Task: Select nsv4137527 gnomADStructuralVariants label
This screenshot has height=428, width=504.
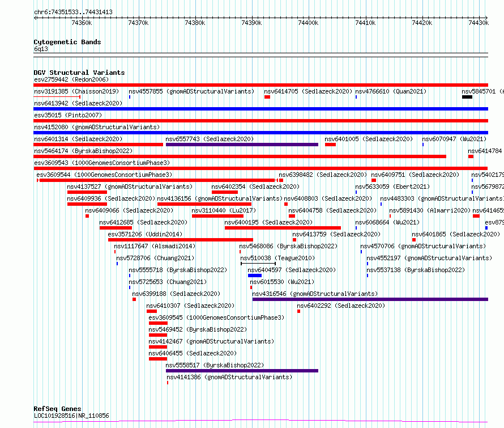Action: pos(130,187)
